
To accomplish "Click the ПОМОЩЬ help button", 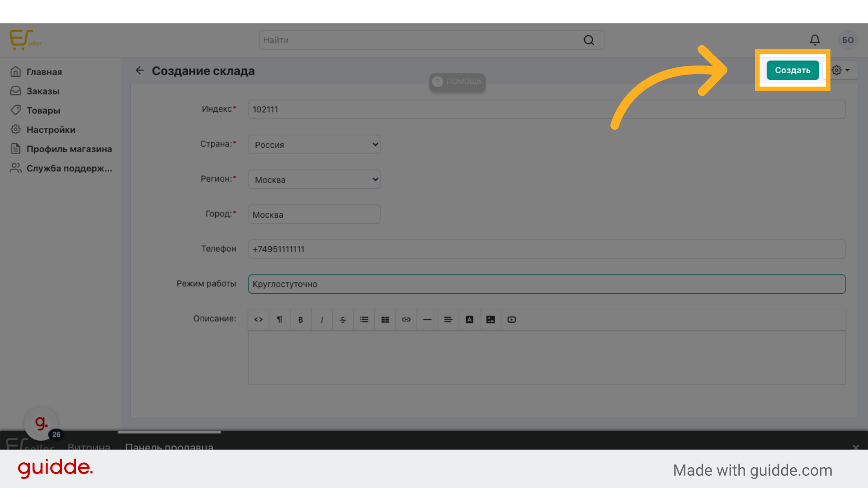I will click(x=458, y=82).
